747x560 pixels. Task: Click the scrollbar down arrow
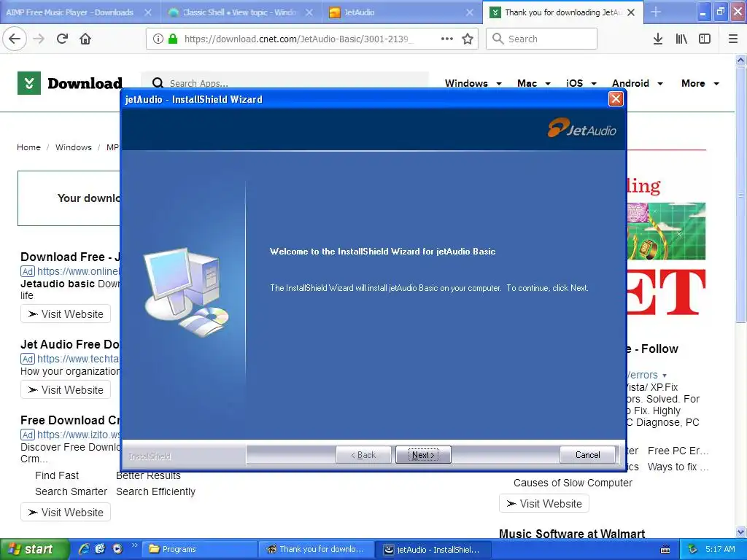tap(740, 532)
